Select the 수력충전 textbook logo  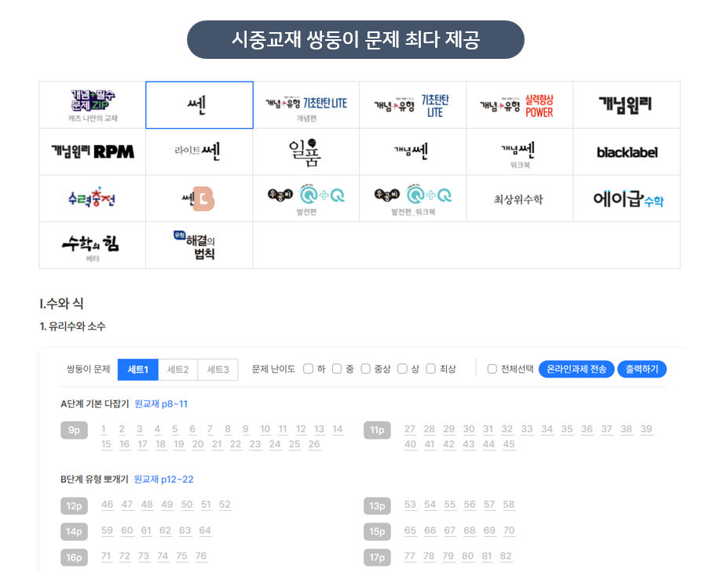[93, 199]
